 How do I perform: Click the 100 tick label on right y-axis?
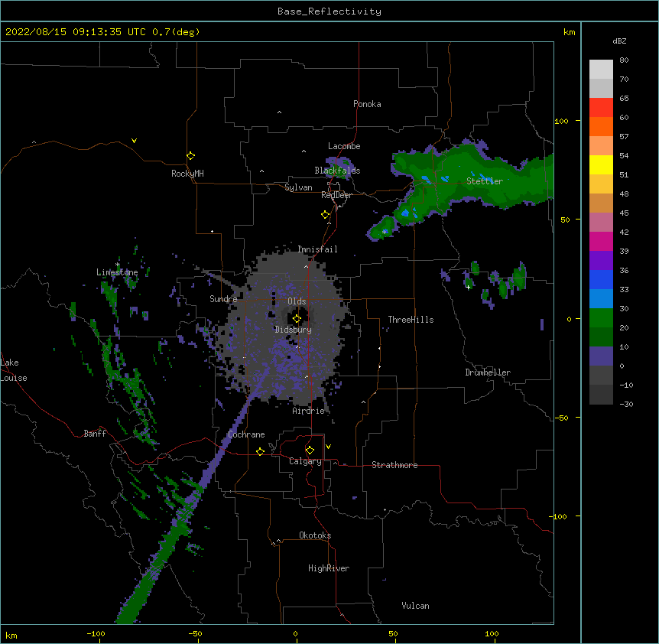561,121
